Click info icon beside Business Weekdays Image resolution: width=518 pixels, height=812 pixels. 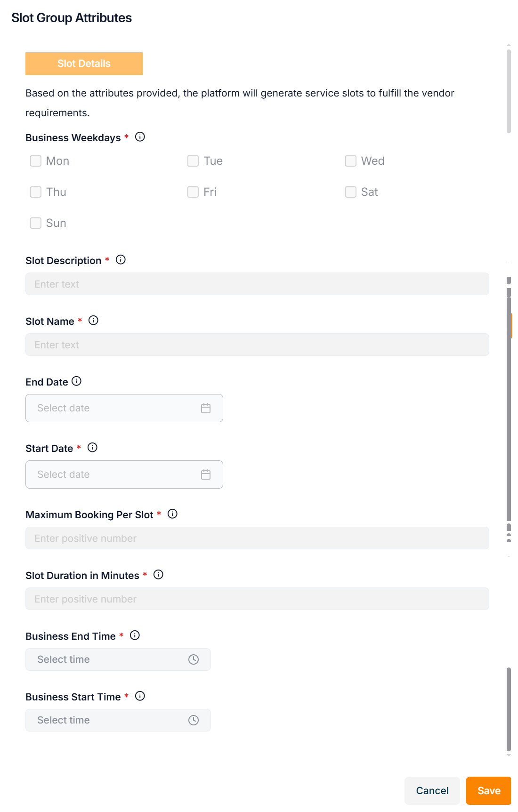click(x=140, y=137)
